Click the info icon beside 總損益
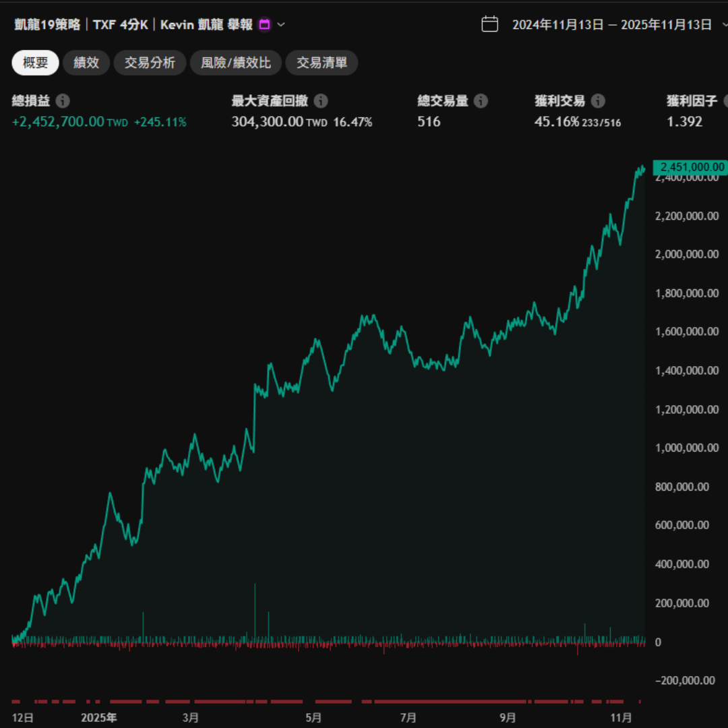Screen dimensions: 728x728 coord(63,101)
